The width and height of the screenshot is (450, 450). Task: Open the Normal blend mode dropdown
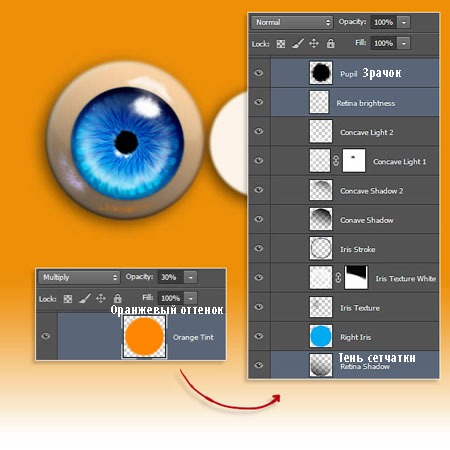[292, 22]
